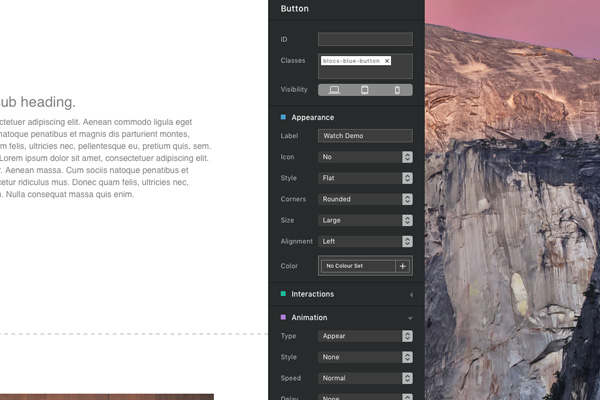Open the Appearance Style dropdown showing Flat

(365, 178)
